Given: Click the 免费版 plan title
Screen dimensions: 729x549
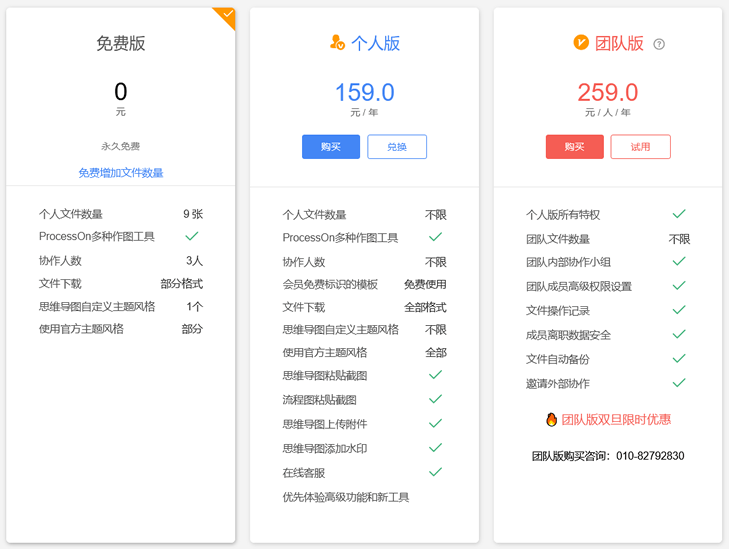Looking at the screenshot, I should [x=121, y=43].
